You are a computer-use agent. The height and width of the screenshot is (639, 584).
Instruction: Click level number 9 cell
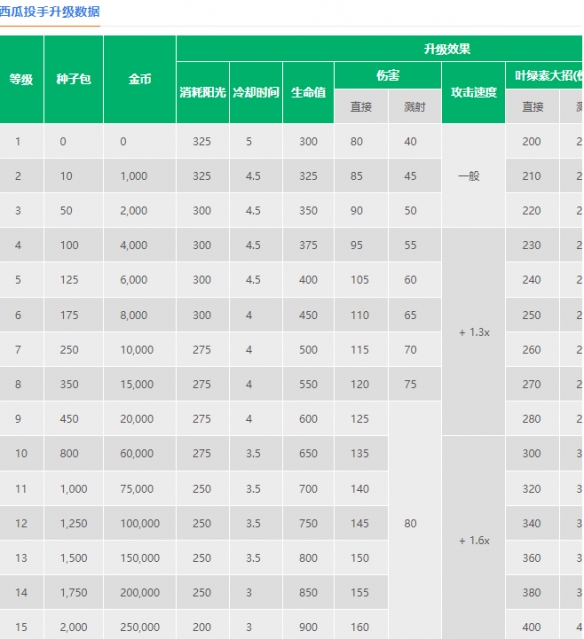pos(21,419)
